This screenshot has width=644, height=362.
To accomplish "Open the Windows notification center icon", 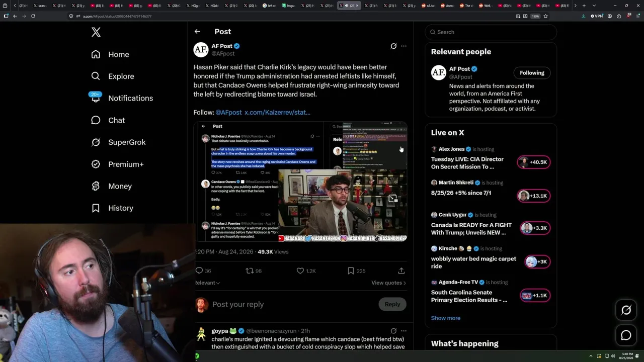I will point(637,356).
